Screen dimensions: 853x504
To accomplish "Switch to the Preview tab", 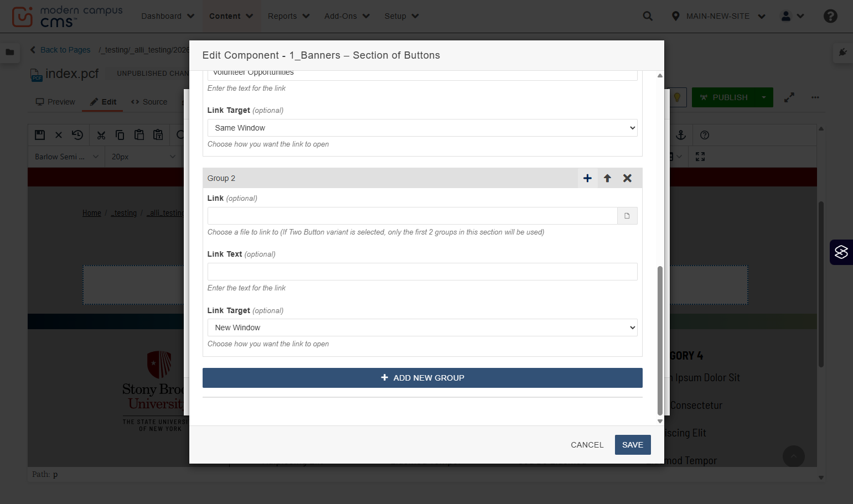I will click(55, 102).
